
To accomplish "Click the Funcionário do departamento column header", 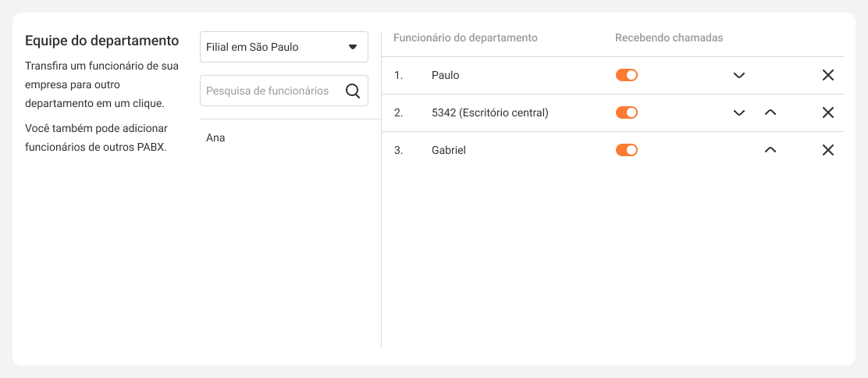I will click(x=465, y=38).
